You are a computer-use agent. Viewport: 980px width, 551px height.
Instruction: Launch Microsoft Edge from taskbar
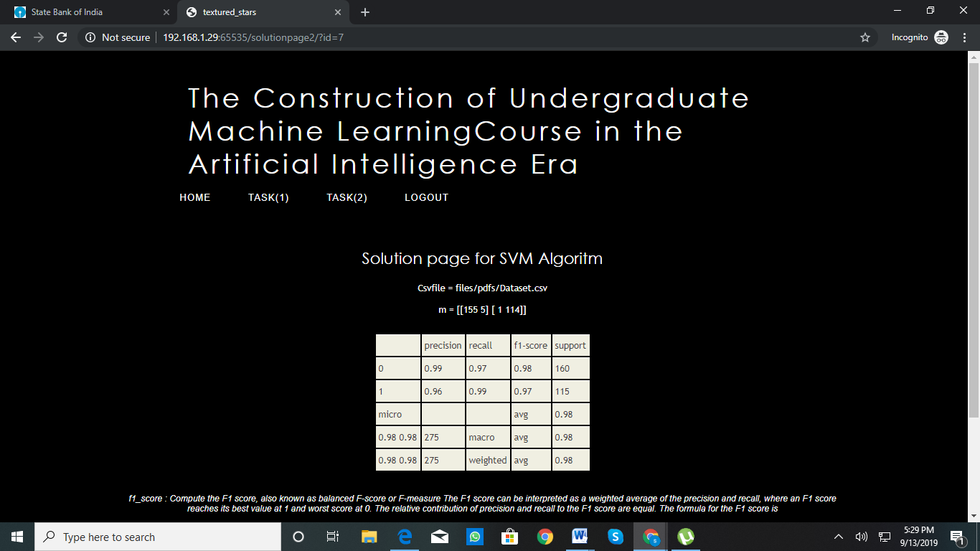pos(404,537)
